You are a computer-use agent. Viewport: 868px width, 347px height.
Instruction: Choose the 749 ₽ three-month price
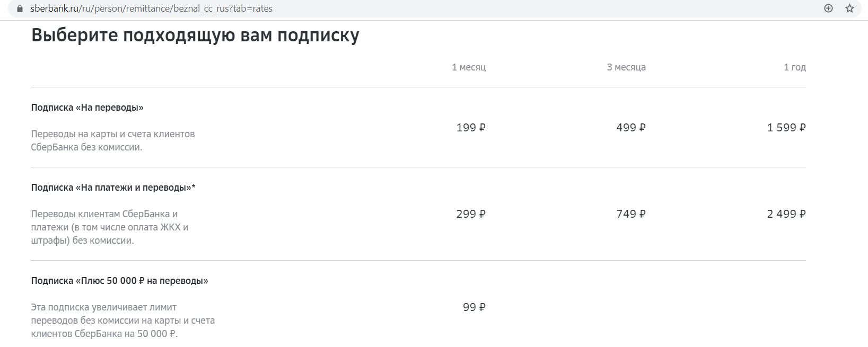tap(631, 214)
